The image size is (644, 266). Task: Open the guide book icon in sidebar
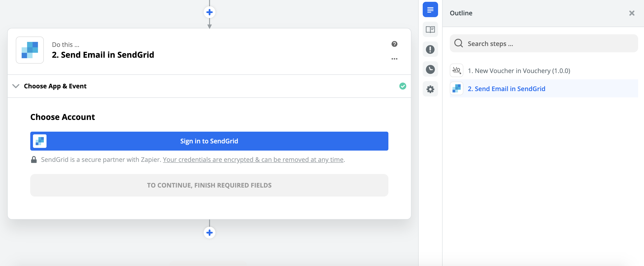pyautogui.click(x=430, y=30)
